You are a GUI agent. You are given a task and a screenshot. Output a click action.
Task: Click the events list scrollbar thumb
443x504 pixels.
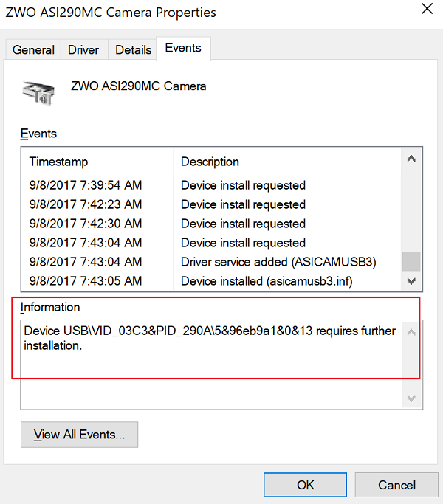coord(411,261)
